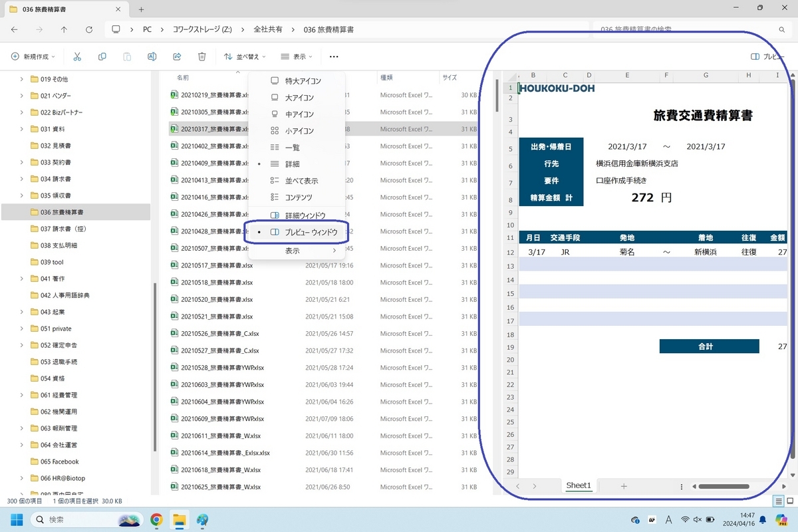Click the 名前 column header
Viewport: 798px width, 532px height.
[x=182, y=77]
